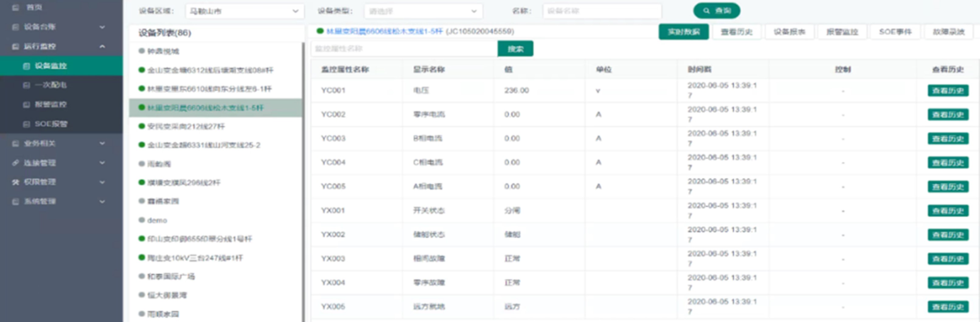Click the 系统管理 sidebar icon

coord(16,202)
